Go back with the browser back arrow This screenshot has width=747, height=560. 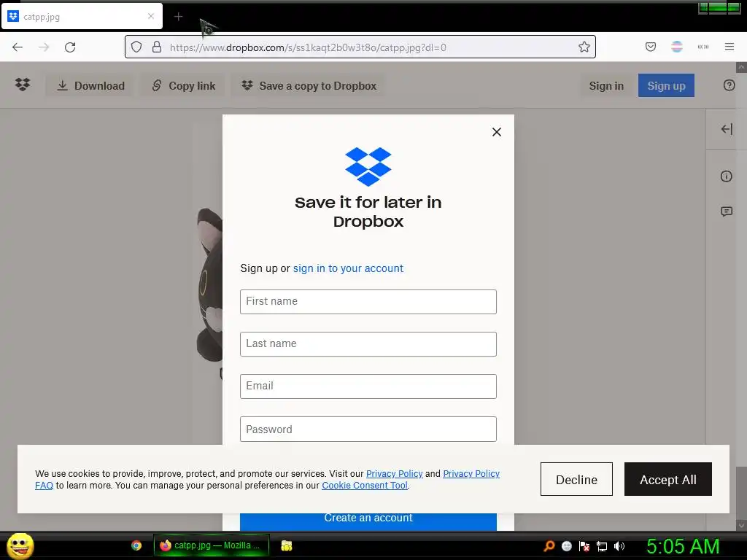tap(18, 47)
